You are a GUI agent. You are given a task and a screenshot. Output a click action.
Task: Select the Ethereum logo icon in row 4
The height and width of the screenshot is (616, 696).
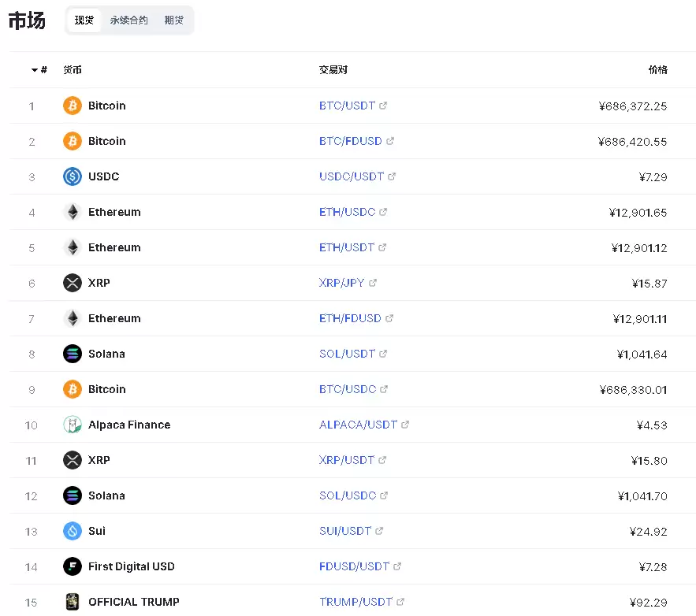(x=72, y=212)
